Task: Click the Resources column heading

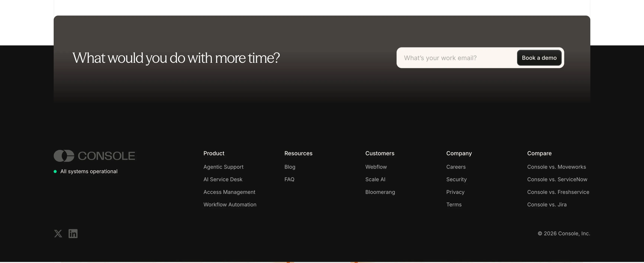Action: tap(298, 153)
